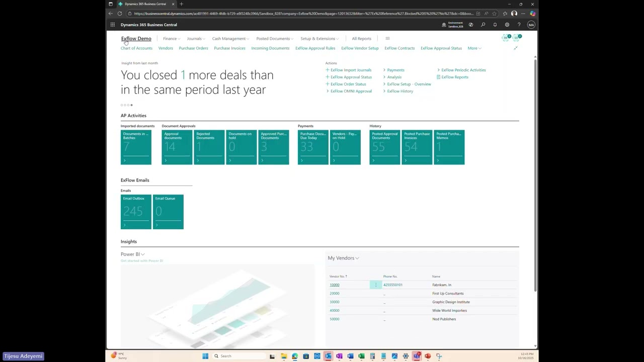Open Microsoft Teams from the taskbar
The height and width of the screenshot is (362, 644).
point(417,356)
